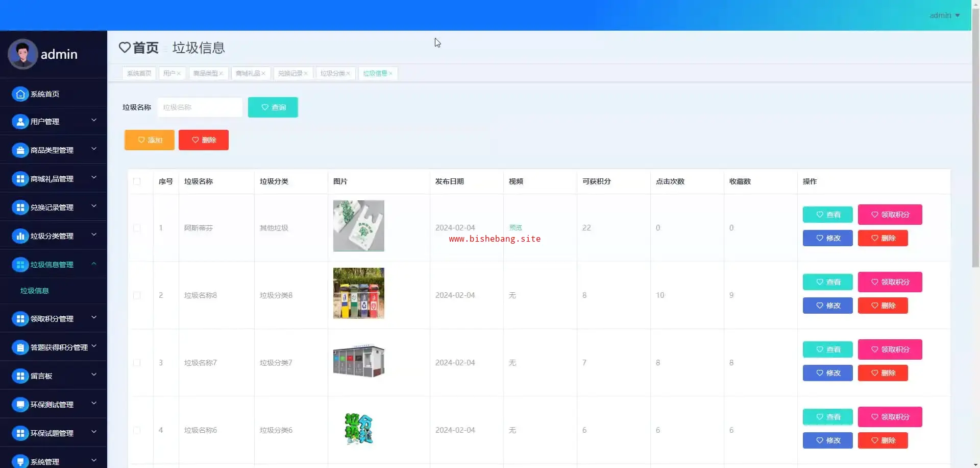Click the 用户管理 user icon
The height and width of the screenshot is (468, 980).
coord(20,122)
